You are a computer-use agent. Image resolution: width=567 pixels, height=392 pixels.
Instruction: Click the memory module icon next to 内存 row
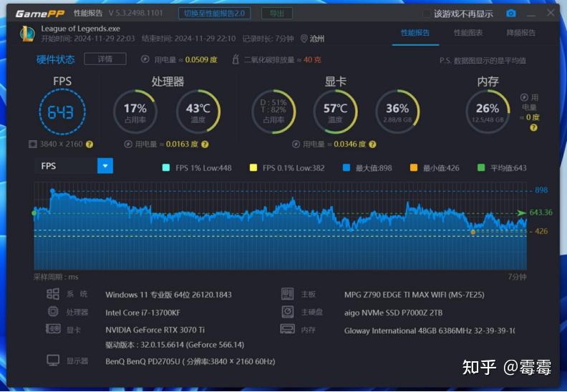point(288,329)
